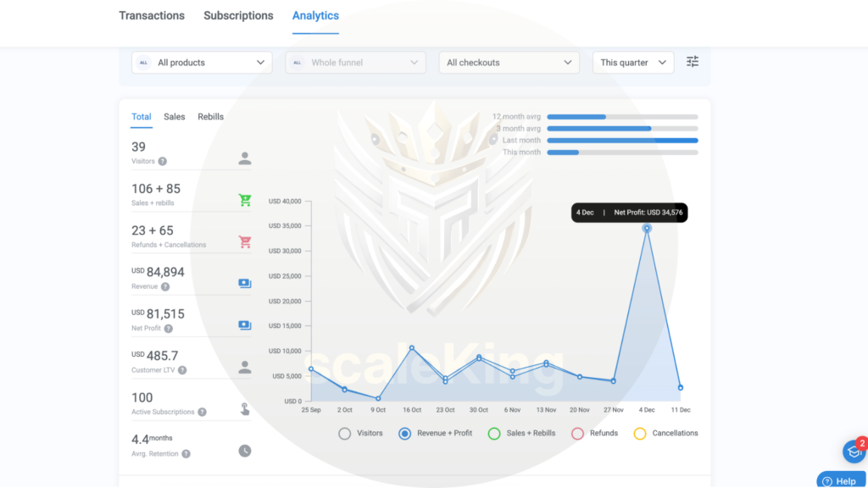
Task: Click the Net Profit help question mark
Action: [169, 329]
